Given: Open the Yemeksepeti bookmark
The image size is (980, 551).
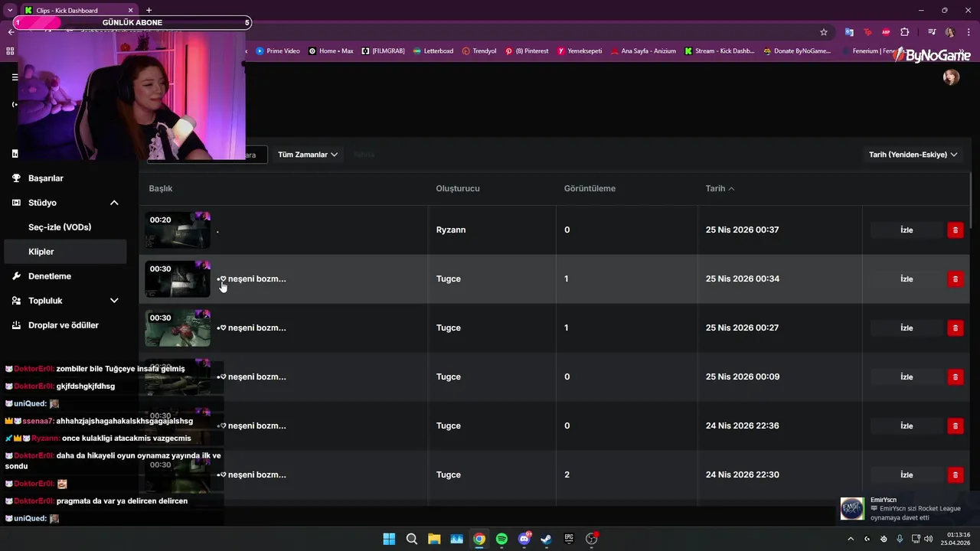Looking at the screenshot, I should (x=580, y=51).
